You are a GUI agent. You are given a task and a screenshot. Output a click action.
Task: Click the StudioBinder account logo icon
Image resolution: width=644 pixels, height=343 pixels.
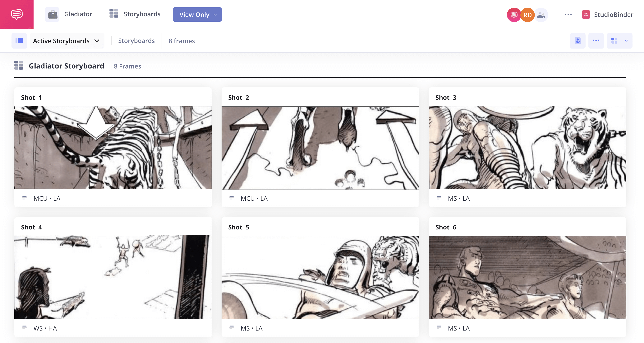(x=586, y=15)
